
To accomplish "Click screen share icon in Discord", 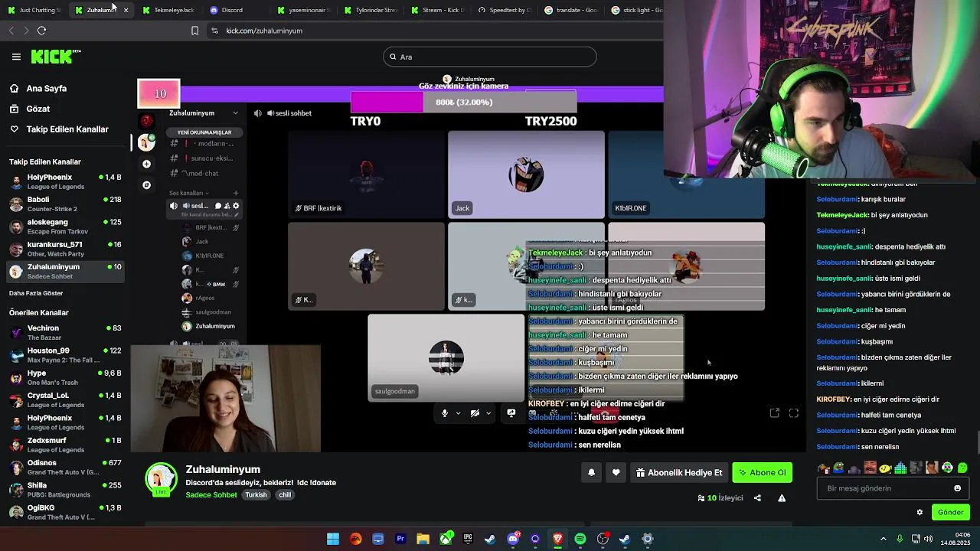I will point(511,413).
